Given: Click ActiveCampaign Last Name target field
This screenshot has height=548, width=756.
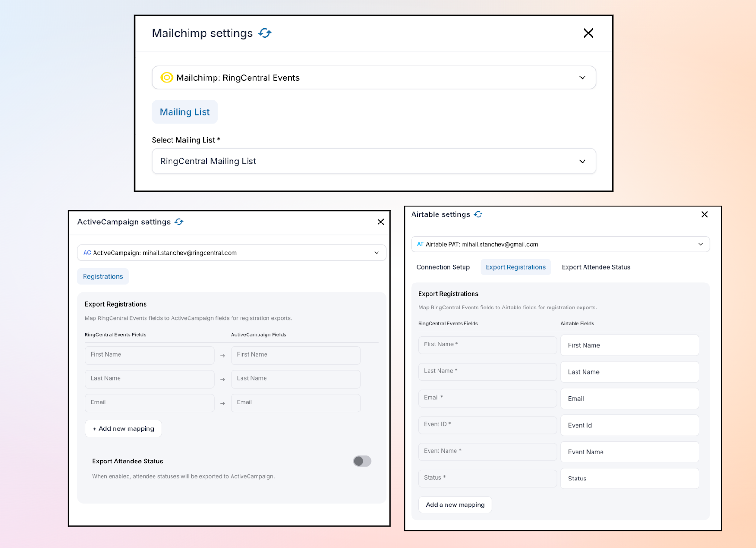Looking at the screenshot, I should click(x=296, y=379).
